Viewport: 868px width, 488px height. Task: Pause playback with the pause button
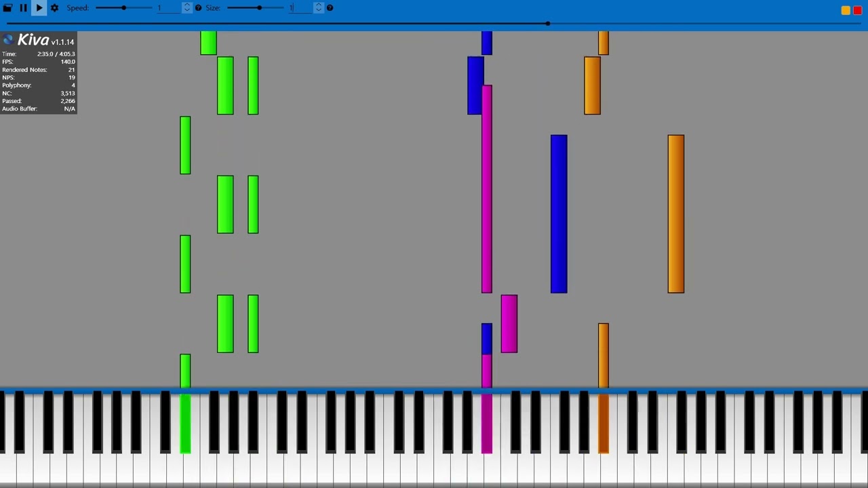[x=23, y=7]
